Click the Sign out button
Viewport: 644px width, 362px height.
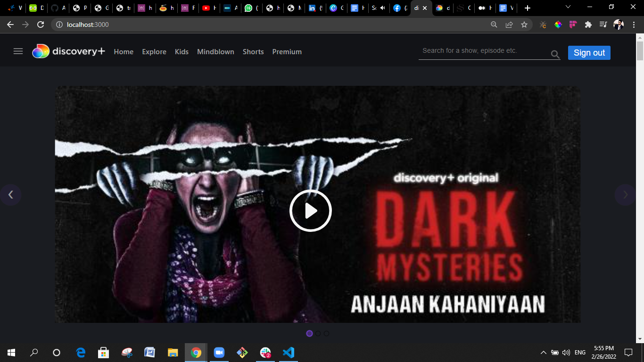click(589, 53)
